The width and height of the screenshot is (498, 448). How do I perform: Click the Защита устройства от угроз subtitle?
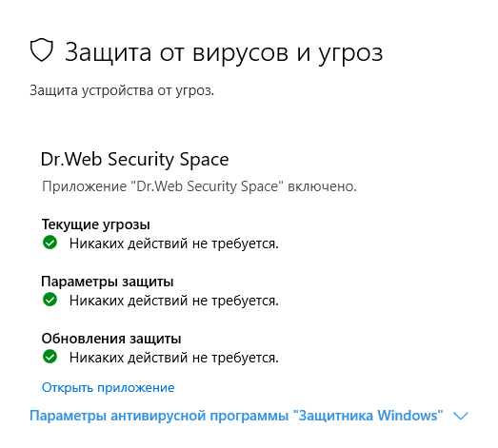[x=122, y=90]
